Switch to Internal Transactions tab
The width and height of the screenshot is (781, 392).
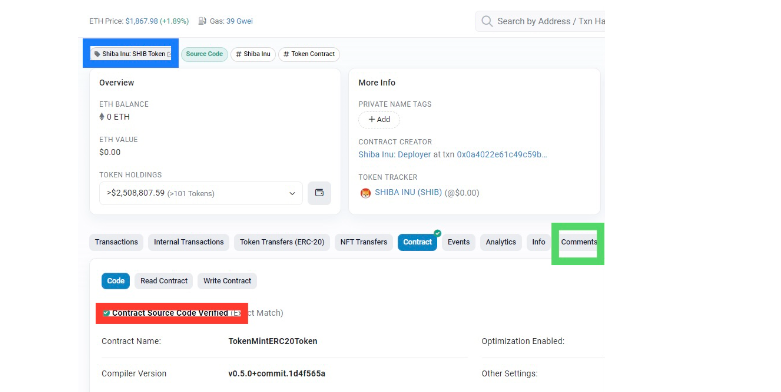[189, 242]
